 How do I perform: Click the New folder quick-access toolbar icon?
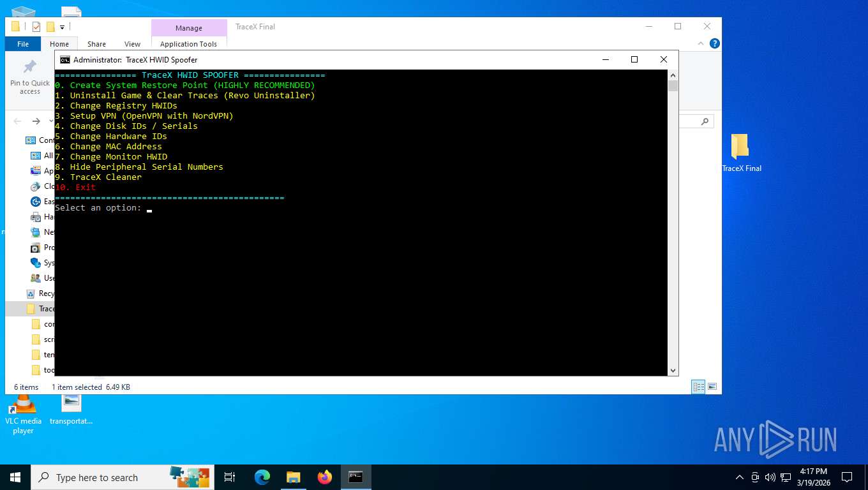coord(50,27)
